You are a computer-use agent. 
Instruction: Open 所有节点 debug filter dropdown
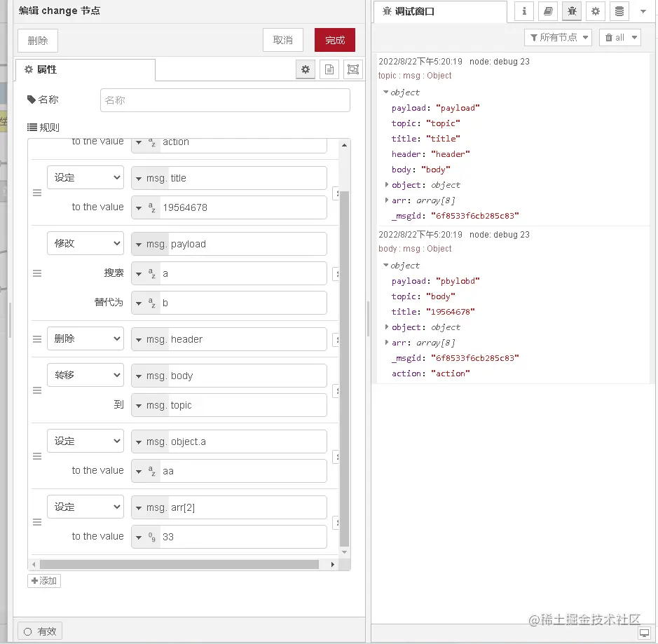click(x=558, y=37)
